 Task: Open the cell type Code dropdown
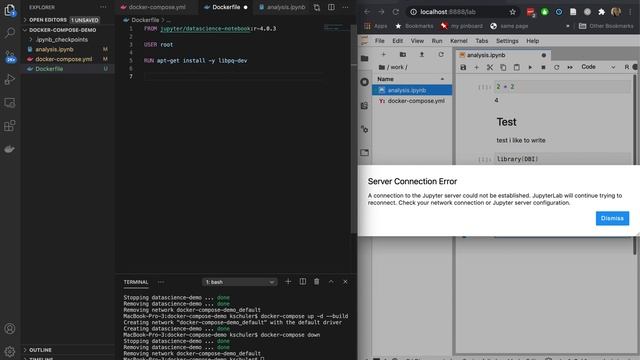[598, 67]
